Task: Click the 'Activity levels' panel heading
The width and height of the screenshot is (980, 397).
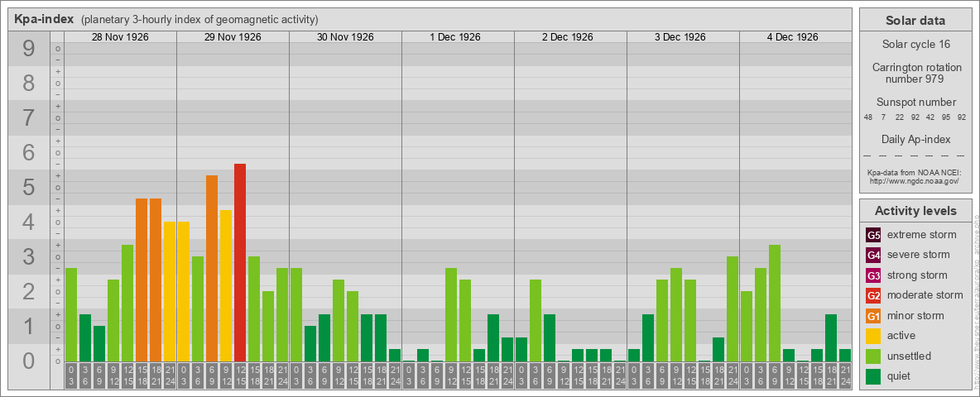Action: click(x=915, y=211)
